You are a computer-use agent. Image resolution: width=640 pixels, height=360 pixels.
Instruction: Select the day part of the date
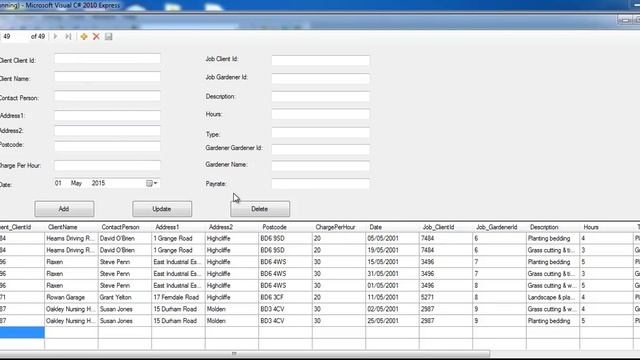tap(58, 183)
